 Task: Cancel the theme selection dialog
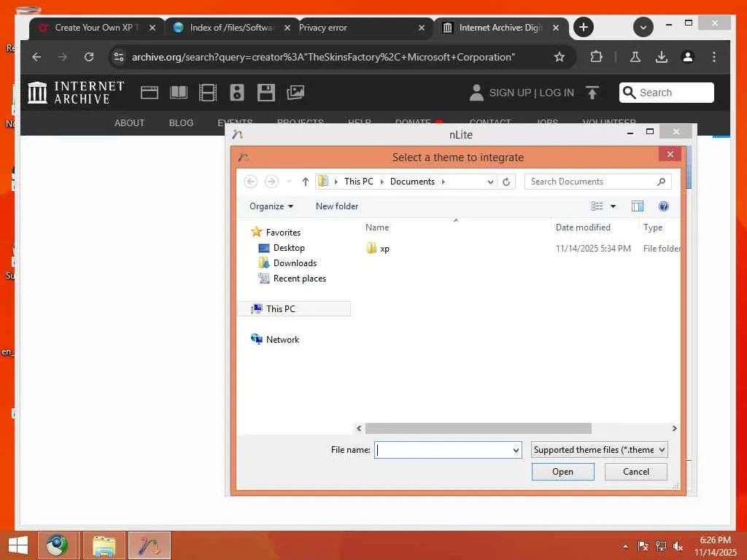(635, 472)
